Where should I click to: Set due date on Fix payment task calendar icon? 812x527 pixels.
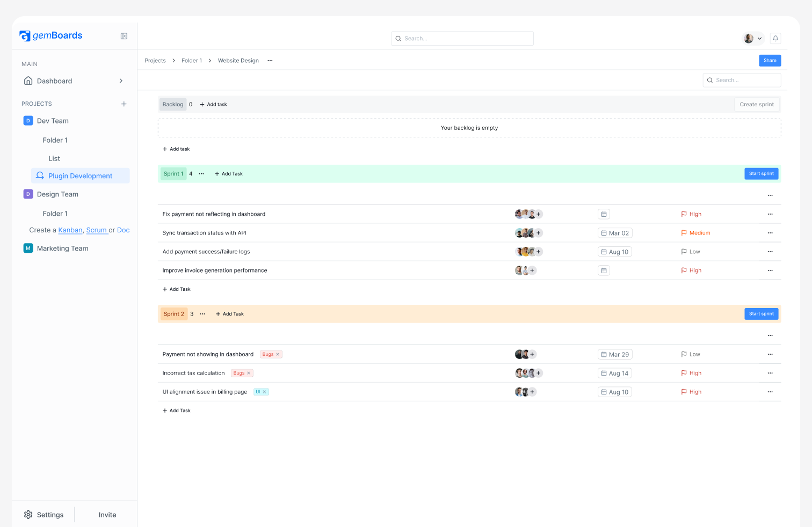[x=604, y=214]
